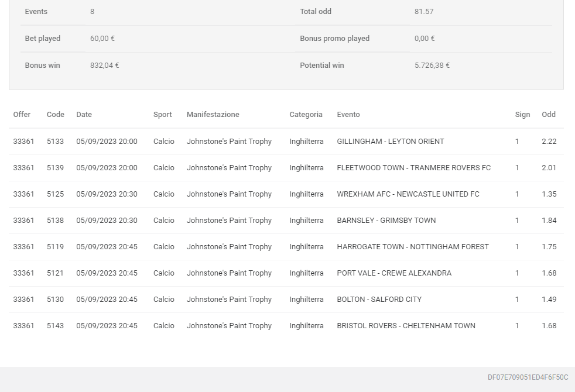The height and width of the screenshot is (392, 575).
Task: Click the Offer column header
Action: coord(22,115)
